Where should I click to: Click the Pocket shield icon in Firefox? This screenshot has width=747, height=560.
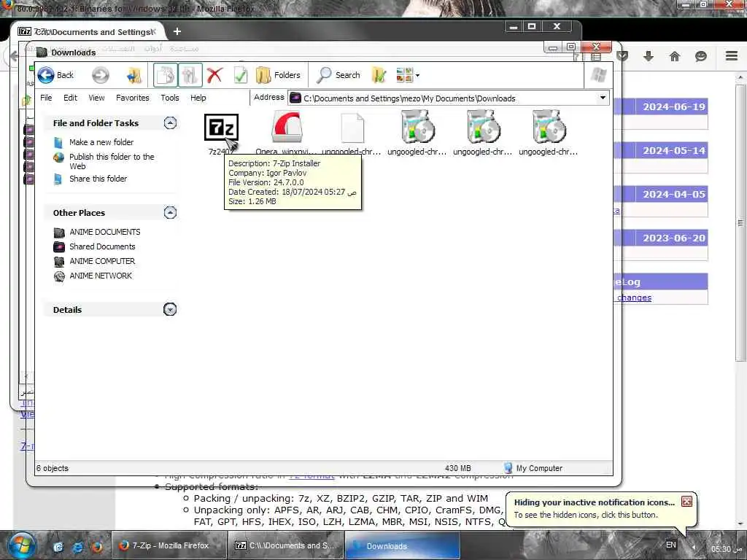(622, 56)
